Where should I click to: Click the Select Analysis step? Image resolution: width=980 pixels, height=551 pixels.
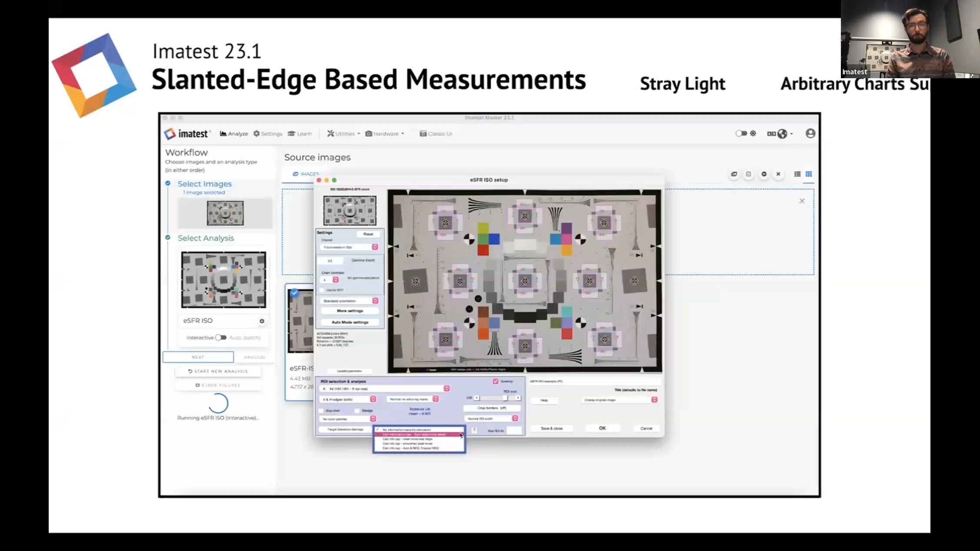pos(206,238)
